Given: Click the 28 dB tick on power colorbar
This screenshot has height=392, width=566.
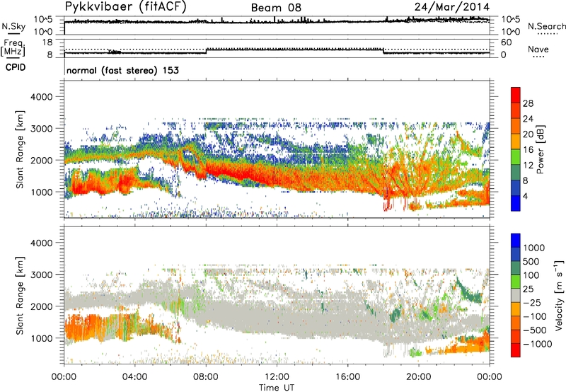Looking at the screenshot, I should tap(528, 103).
